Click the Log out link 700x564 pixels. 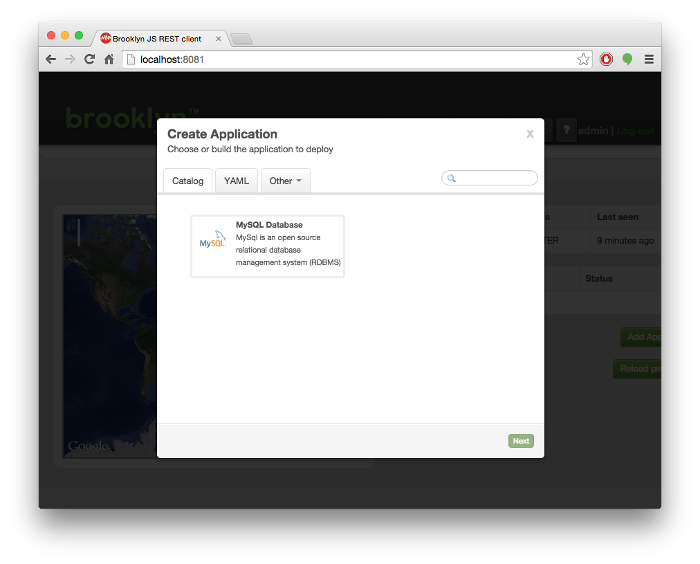(x=635, y=131)
